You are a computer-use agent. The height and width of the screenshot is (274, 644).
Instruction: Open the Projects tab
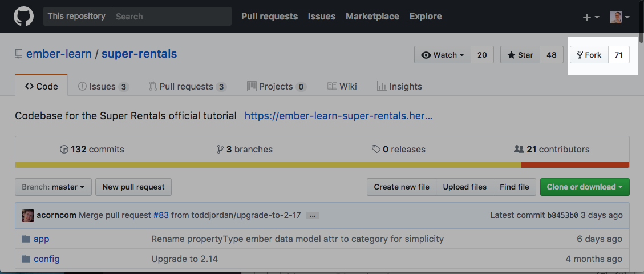[277, 86]
